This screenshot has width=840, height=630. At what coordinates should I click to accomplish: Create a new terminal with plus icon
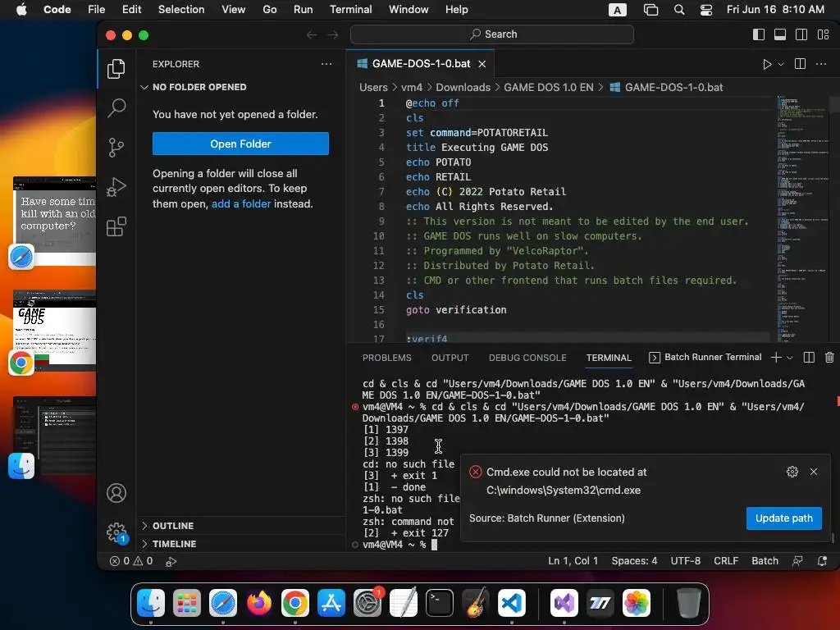click(x=776, y=358)
